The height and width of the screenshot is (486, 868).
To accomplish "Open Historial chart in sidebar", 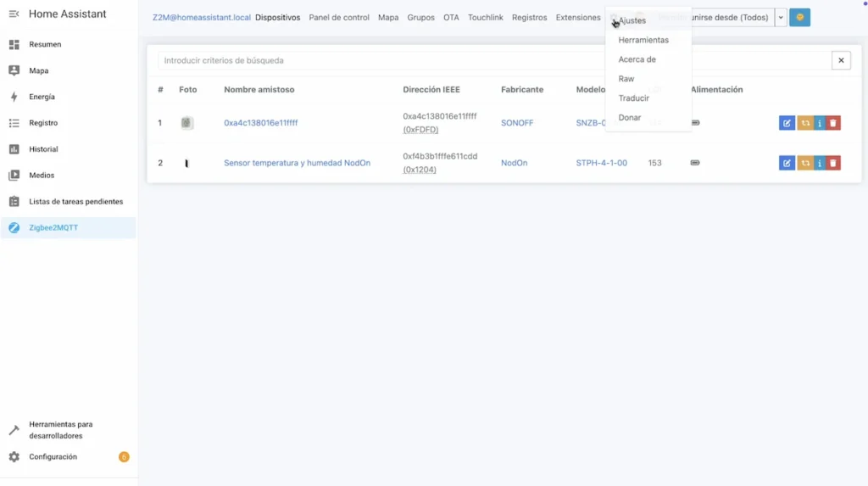I will [x=43, y=149].
